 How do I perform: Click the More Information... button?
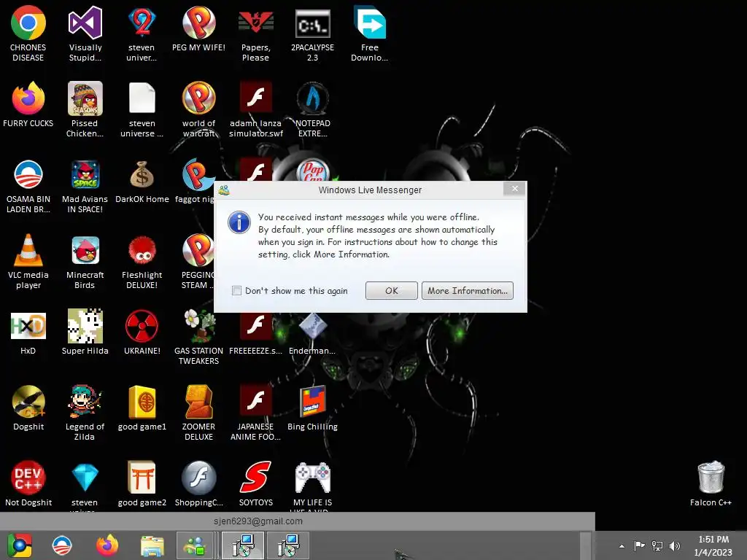click(468, 290)
